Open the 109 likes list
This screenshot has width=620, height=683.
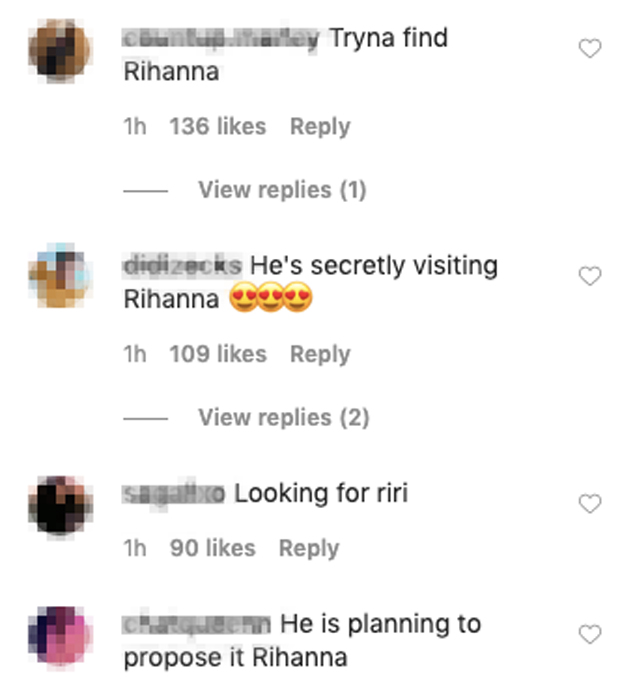[x=218, y=354]
